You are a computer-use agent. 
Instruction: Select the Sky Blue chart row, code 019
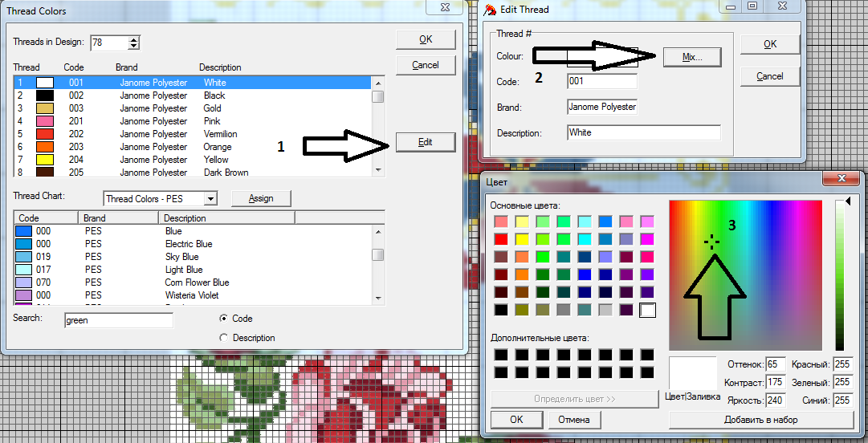pyautogui.click(x=192, y=257)
